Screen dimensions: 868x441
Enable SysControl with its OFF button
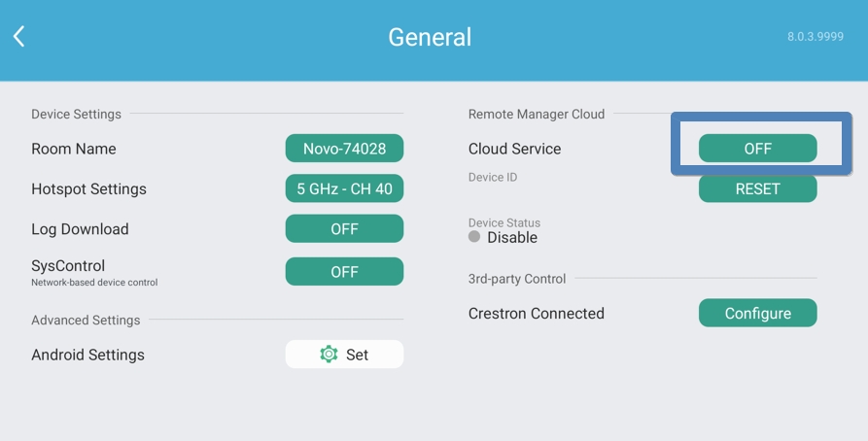[344, 272]
